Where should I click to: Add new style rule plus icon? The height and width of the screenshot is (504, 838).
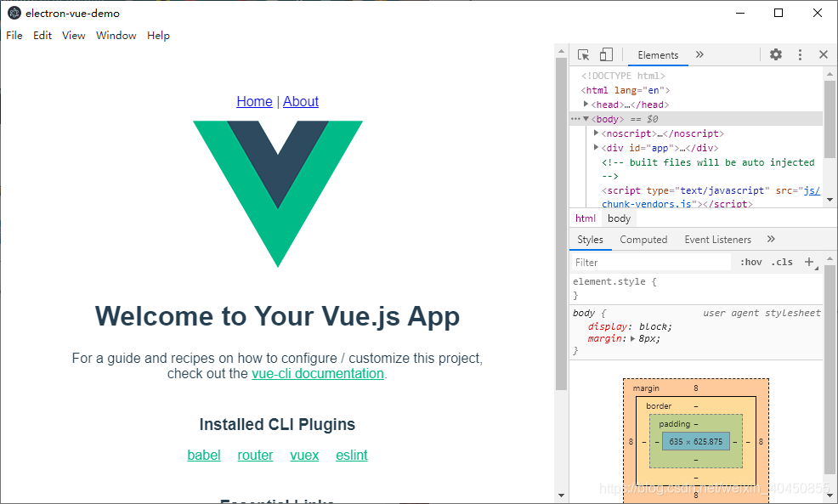(x=809, y=262)
